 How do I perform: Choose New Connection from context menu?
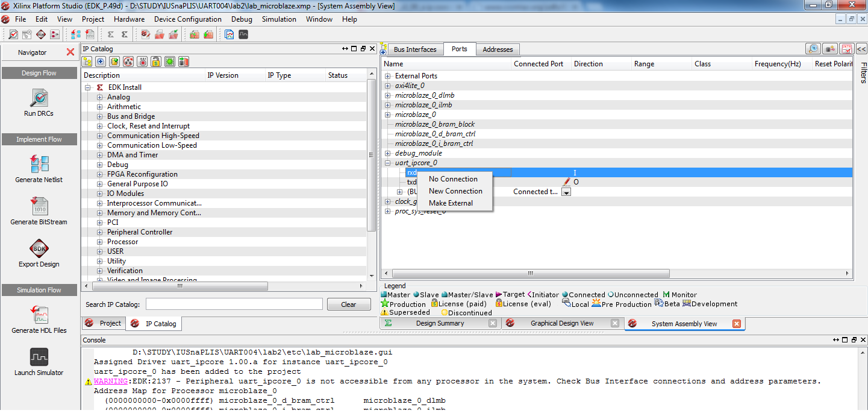pos(455,191)
